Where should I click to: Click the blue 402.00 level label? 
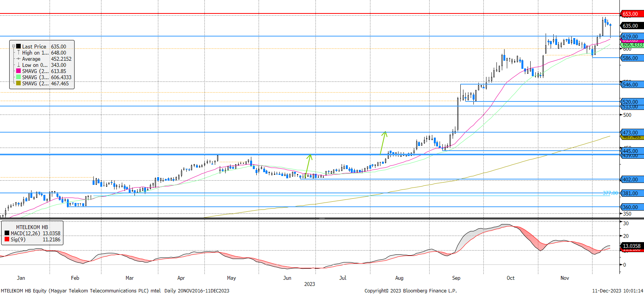[632, 179]
